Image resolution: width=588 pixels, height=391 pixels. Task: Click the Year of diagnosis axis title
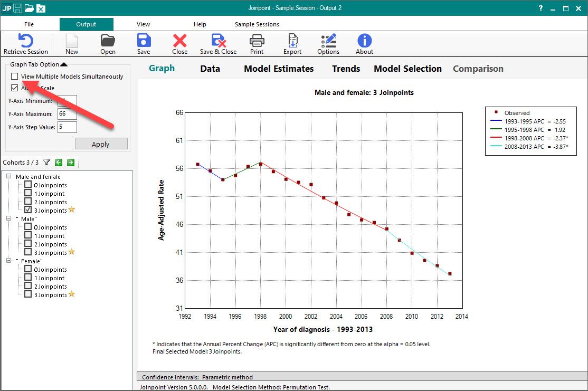pyautogui.click(x=323, y=329)
